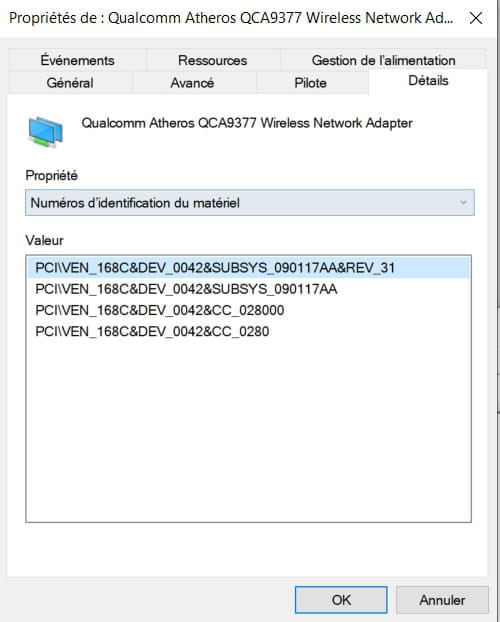Click the adapter name text label
Screen dimensions: 500x622
(247, 123)
